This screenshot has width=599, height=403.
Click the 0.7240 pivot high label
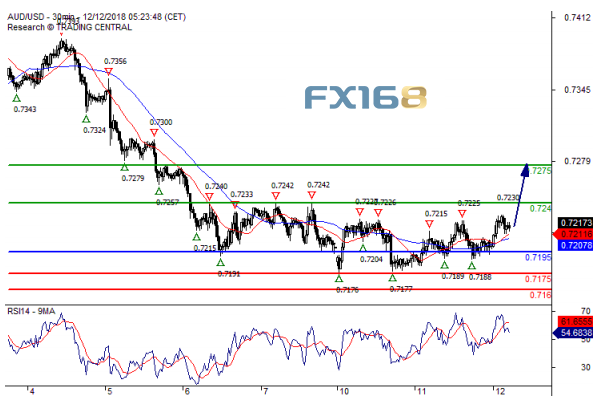tap(216, 186)
